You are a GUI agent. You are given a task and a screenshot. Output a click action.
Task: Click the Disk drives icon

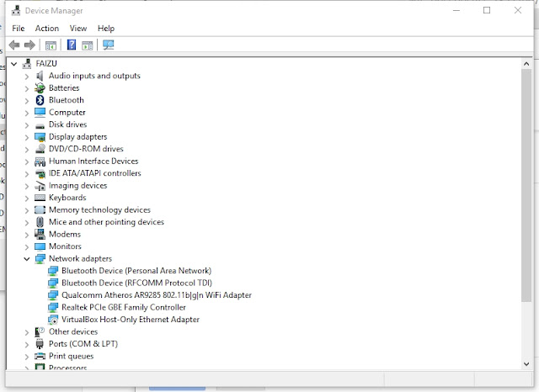40,125
